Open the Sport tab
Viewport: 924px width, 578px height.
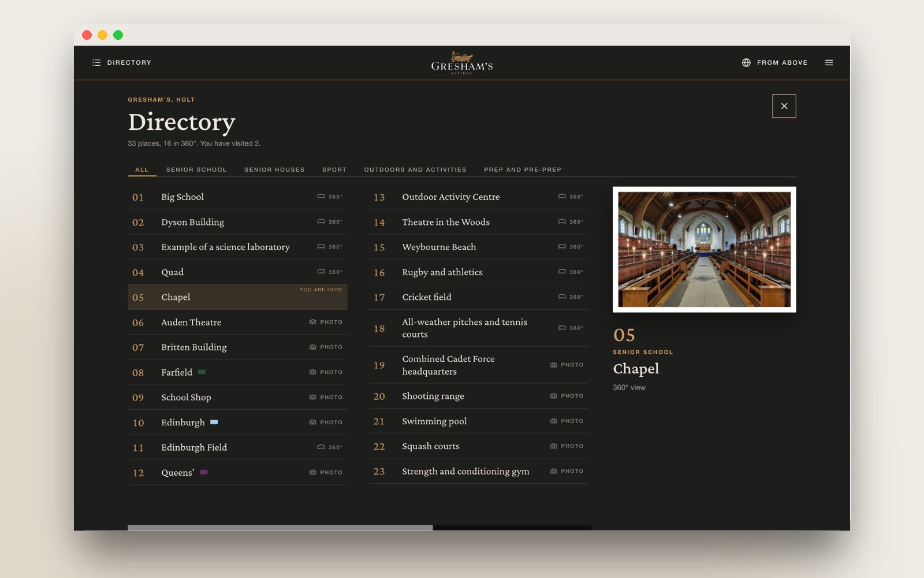[334, 170]
